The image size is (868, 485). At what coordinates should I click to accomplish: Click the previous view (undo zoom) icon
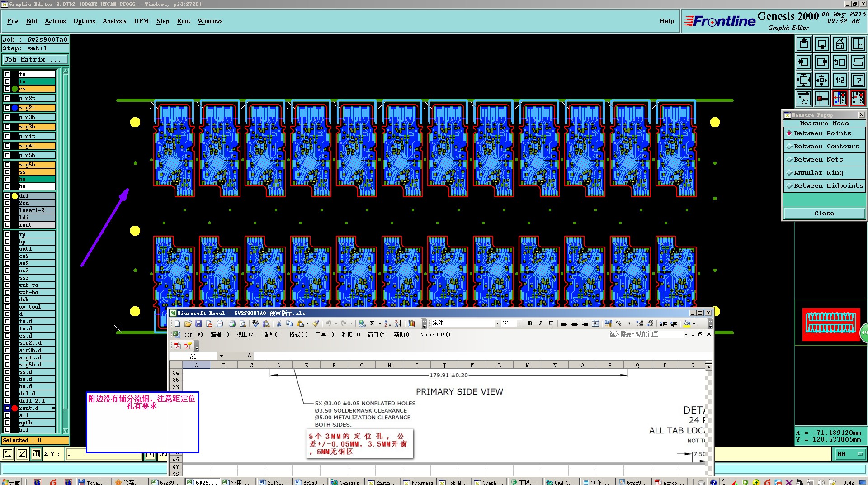pos(840,62)
